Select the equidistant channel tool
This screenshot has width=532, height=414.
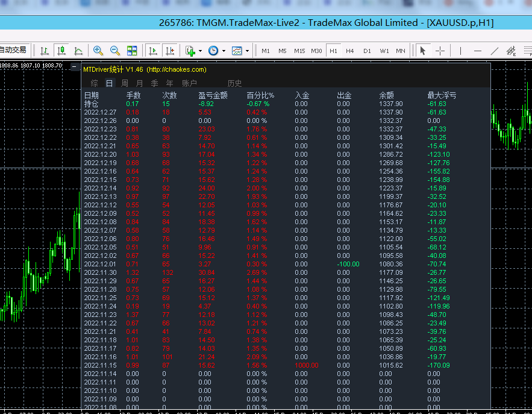click(512, 51)
